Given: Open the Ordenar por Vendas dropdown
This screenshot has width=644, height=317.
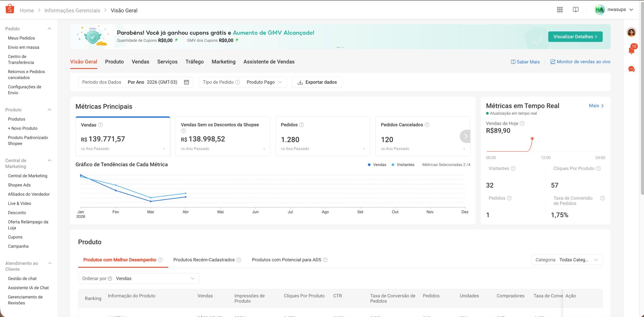Looking at the screenshot, I should click(x=139, y=279).
